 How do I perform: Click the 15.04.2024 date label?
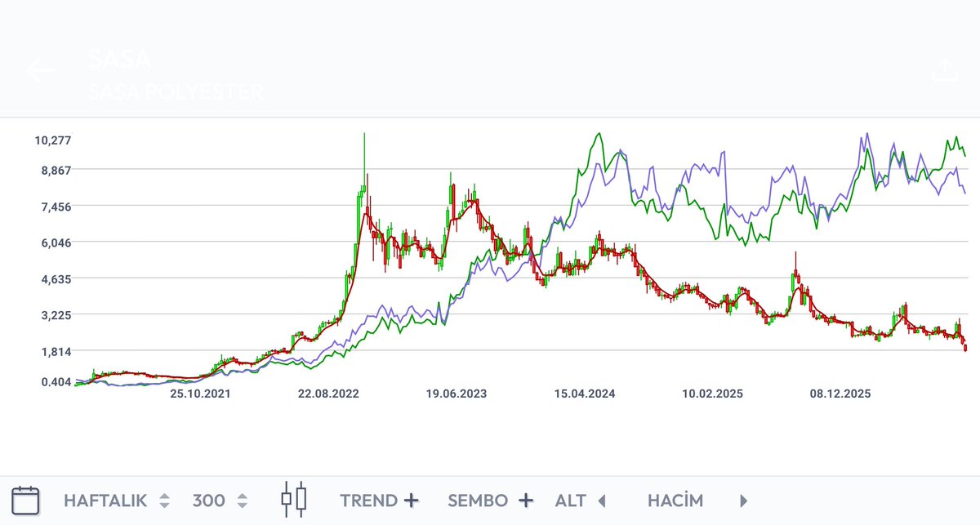[584, 394]
